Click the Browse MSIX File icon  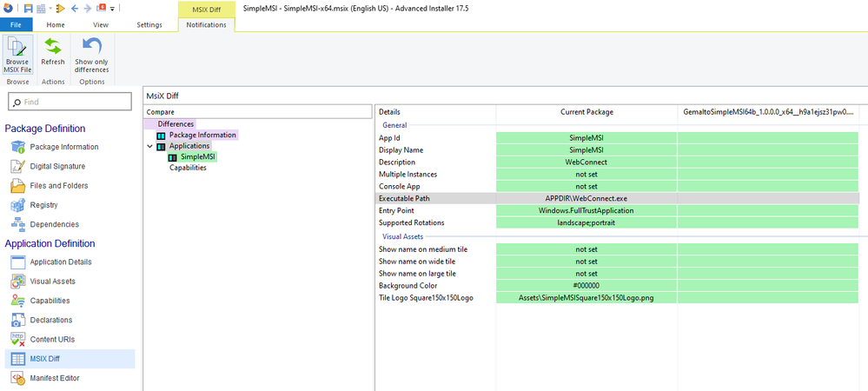click(x=17, y=47)
